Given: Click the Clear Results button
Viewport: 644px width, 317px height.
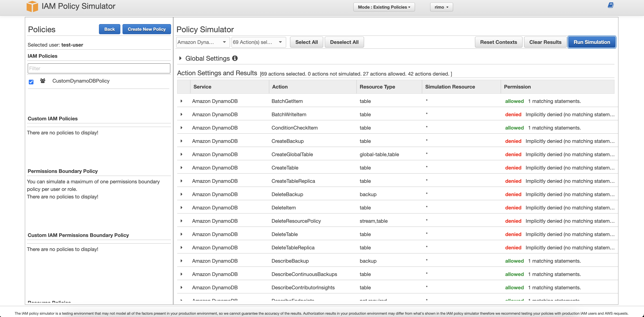Looking at the screenshot, I should pyautogui.click(x=545, y=42).
